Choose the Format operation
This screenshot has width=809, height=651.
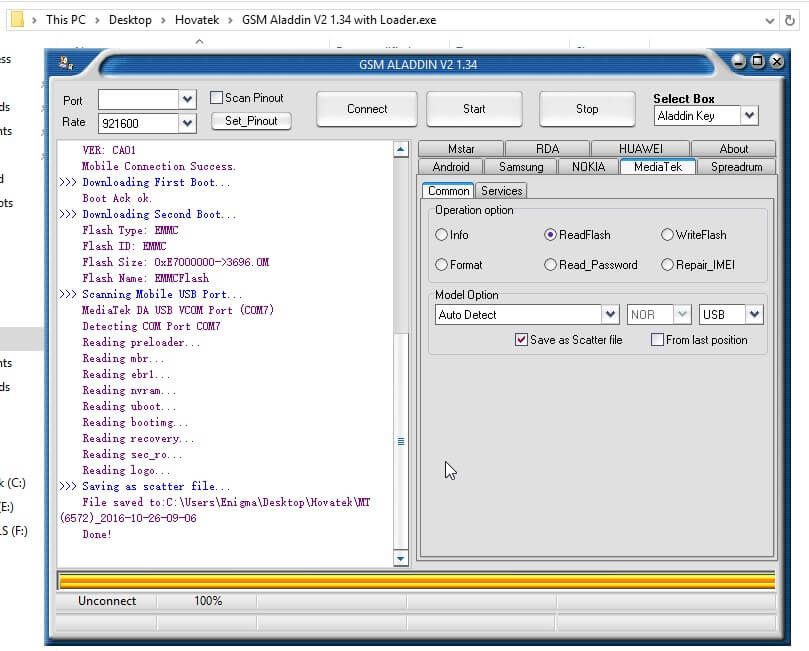tap(441, 265)
